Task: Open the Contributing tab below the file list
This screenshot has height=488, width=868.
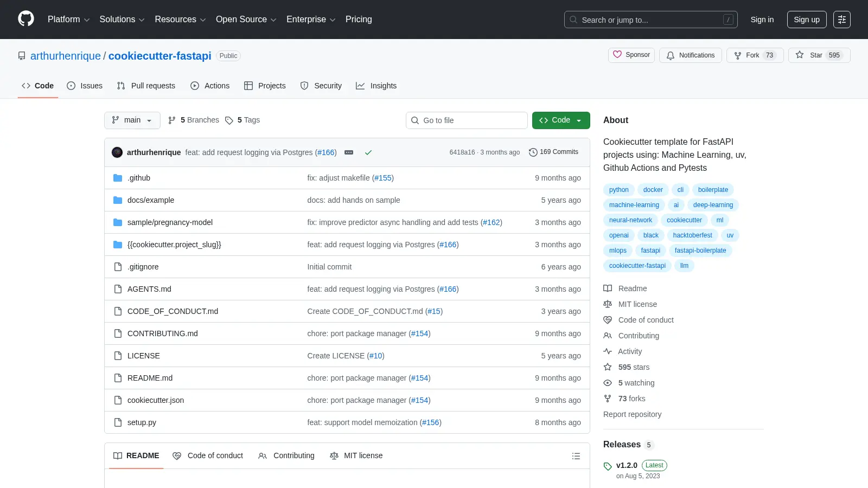Action: [x=286, y=455]
